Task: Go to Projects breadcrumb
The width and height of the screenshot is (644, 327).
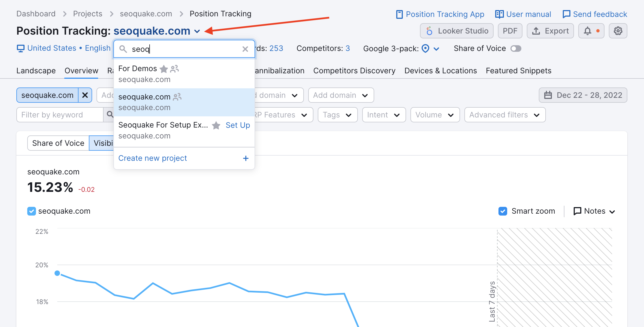Action: tap(88, 14)
